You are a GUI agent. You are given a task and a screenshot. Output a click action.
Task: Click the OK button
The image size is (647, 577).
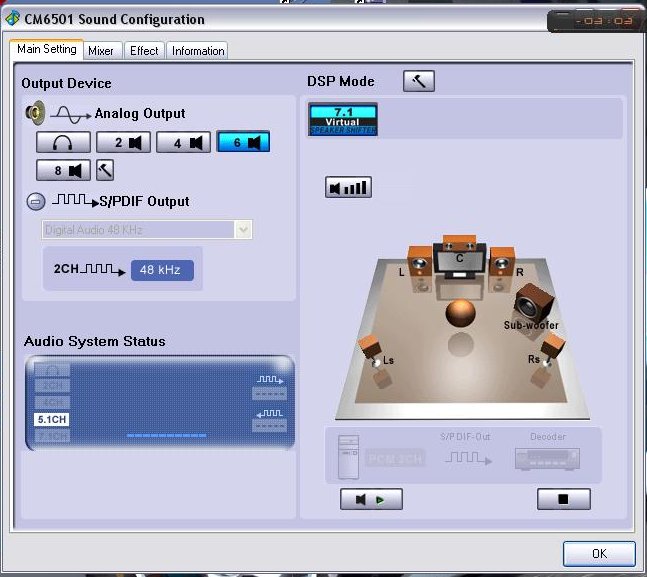tap(599, 553)
